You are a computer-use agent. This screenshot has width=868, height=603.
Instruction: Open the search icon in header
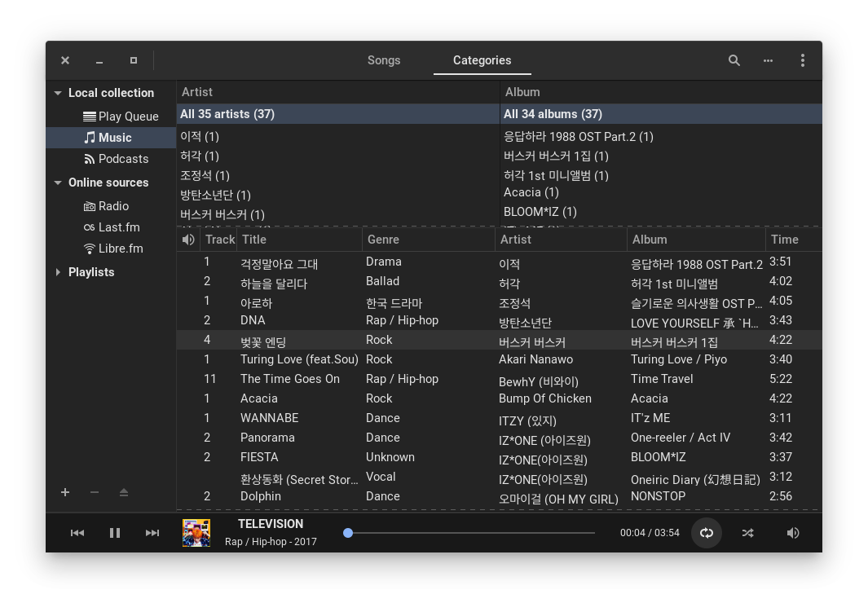pyautogui.click(x=734, y=60)
